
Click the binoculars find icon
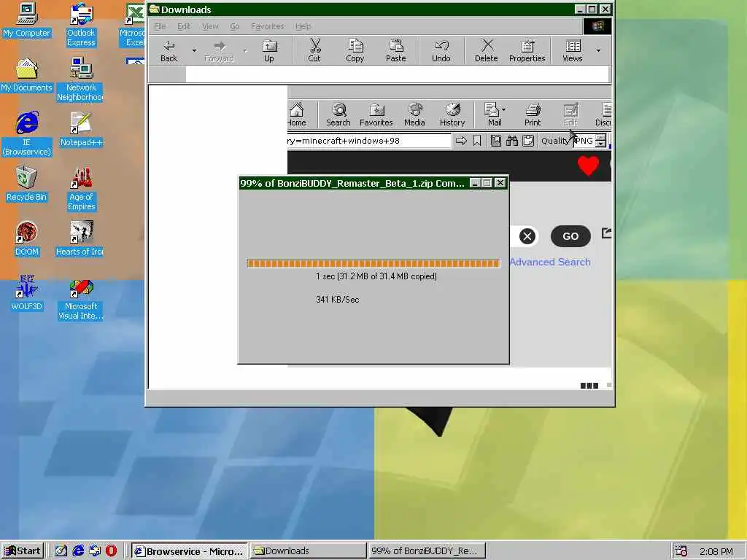512,141
